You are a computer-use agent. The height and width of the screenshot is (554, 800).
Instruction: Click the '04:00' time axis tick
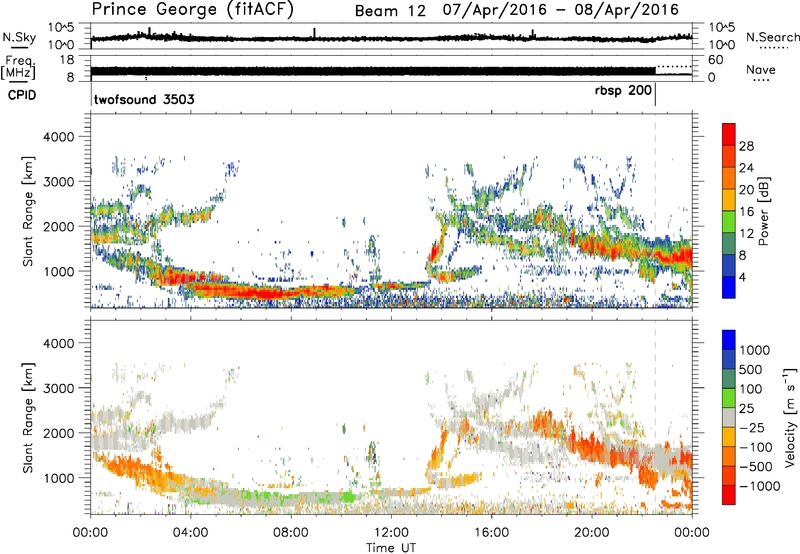[x=190, y=533]
